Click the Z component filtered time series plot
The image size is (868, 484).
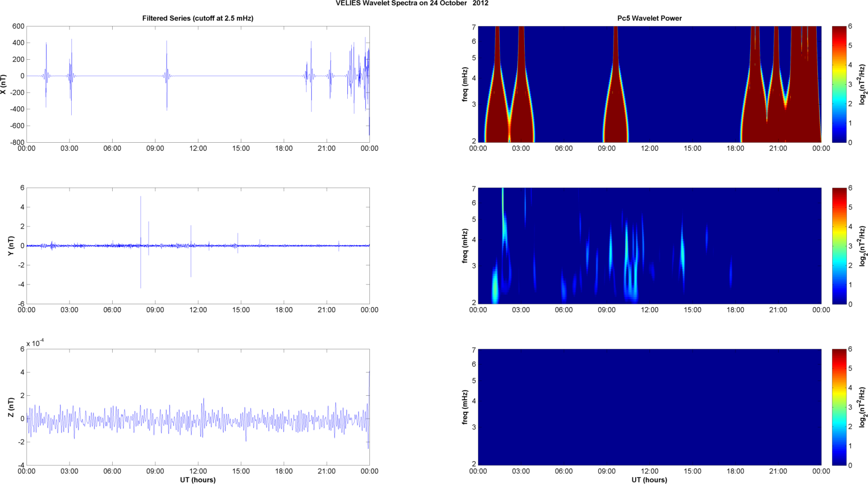click(198, 407)
